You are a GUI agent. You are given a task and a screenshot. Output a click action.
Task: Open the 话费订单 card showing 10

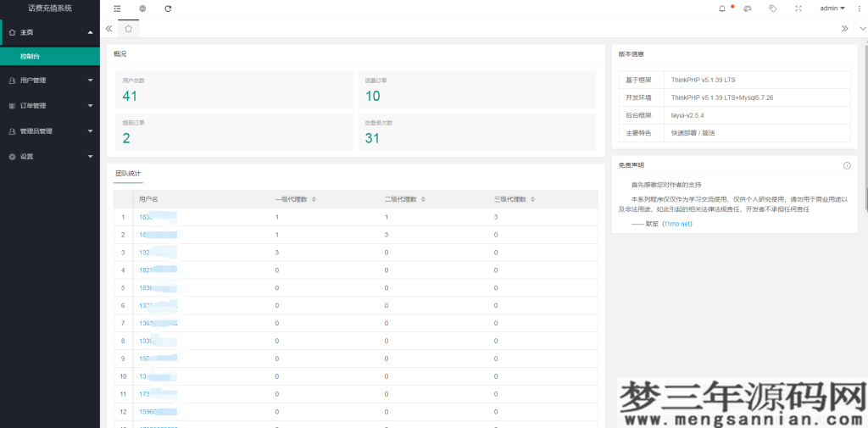coord(476,89)
